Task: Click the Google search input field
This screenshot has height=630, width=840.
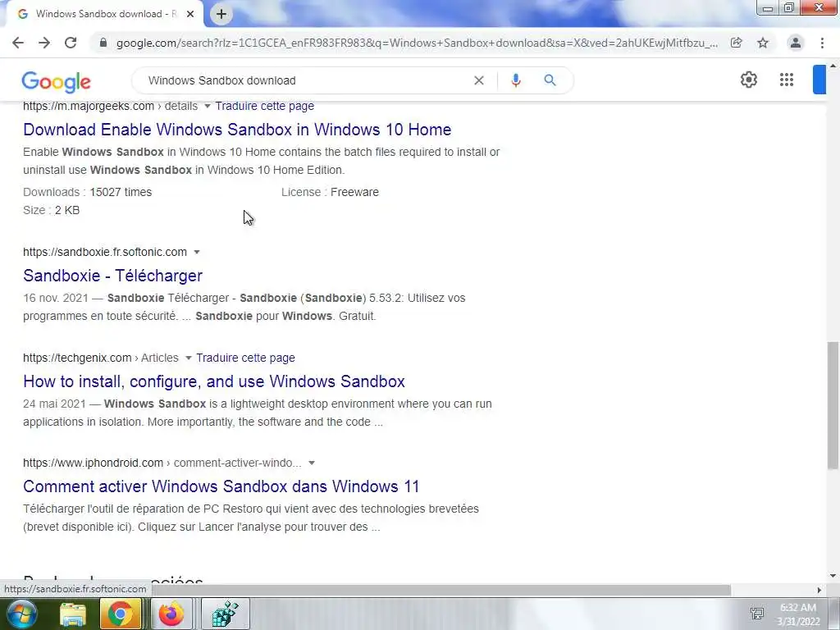Action: 305,80
